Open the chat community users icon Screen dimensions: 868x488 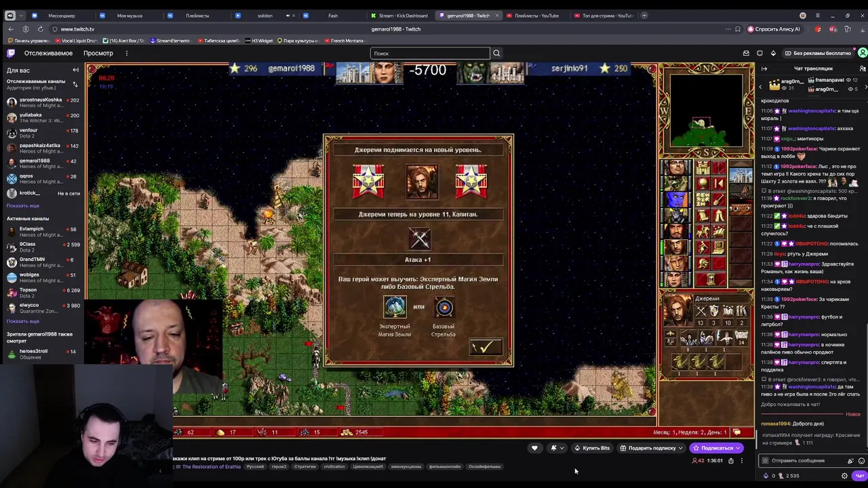click(862, 68)
